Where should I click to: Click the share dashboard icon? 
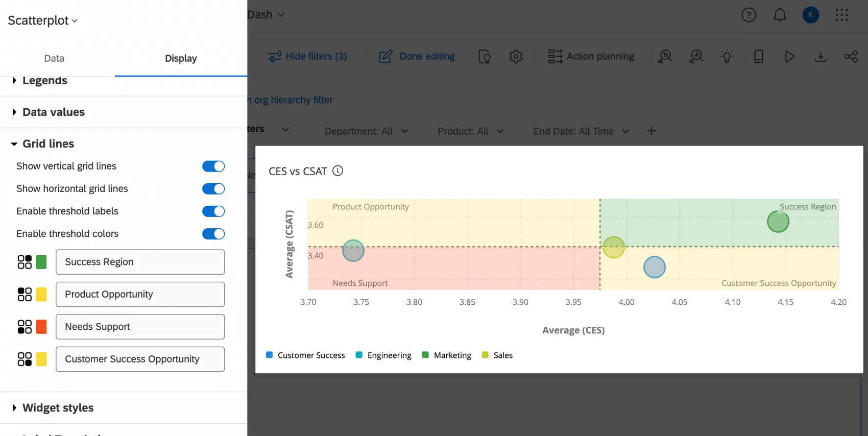851,56
